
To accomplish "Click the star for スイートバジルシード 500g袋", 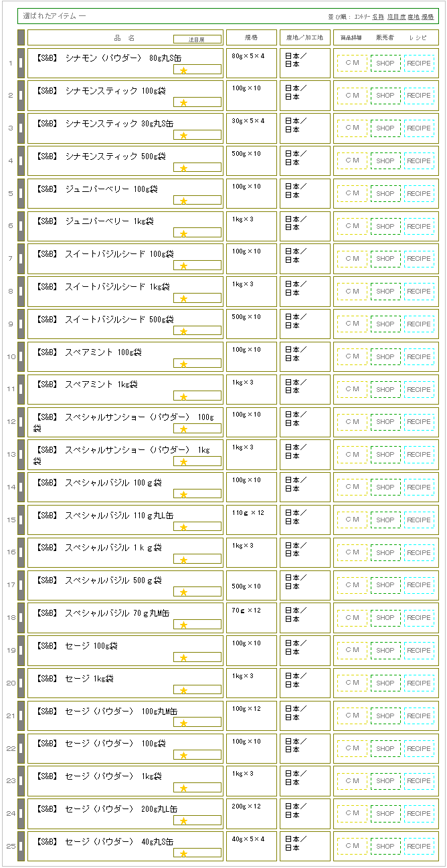I will 183,332.
